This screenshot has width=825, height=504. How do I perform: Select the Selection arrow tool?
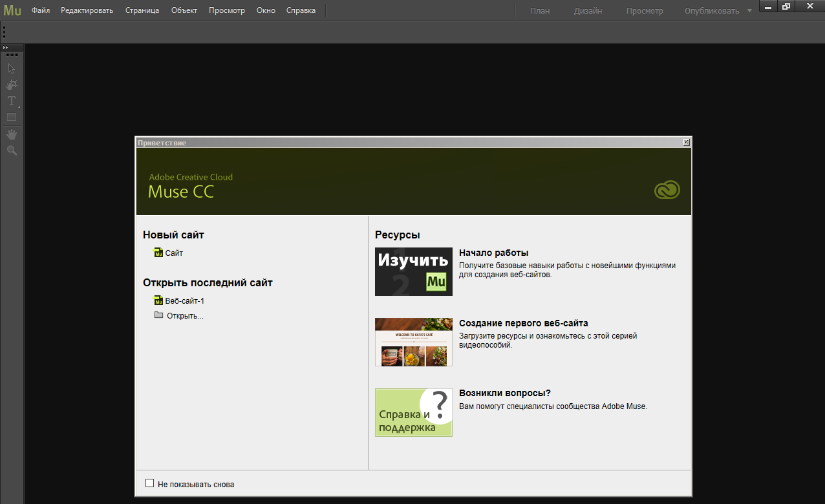click(11, 68)
